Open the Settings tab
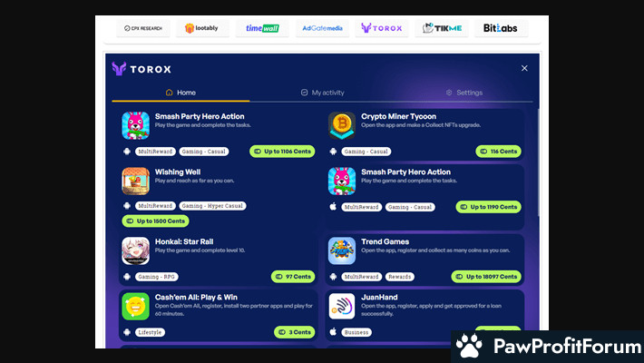This screenshot has width=644, height=363. [463, 93]
